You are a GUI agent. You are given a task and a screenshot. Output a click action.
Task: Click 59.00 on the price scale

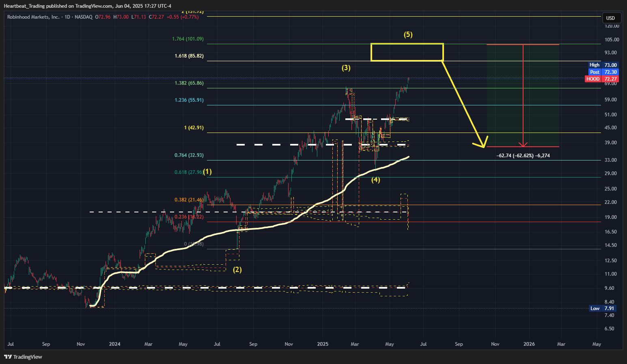[x=611, y=100]
